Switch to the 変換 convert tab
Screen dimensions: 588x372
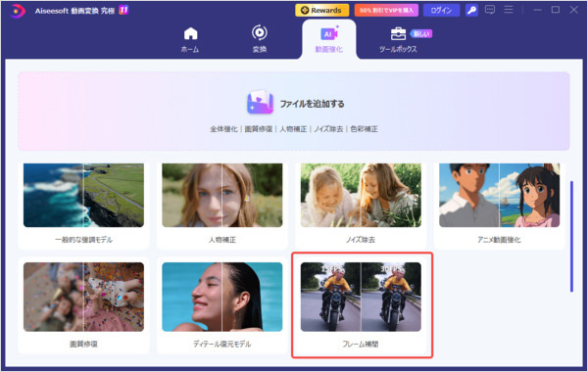[x=260, y=38]
